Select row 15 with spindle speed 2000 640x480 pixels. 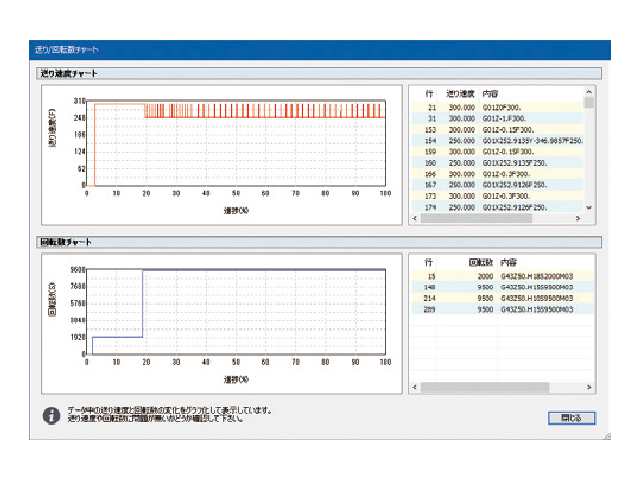tap(502, 276)
